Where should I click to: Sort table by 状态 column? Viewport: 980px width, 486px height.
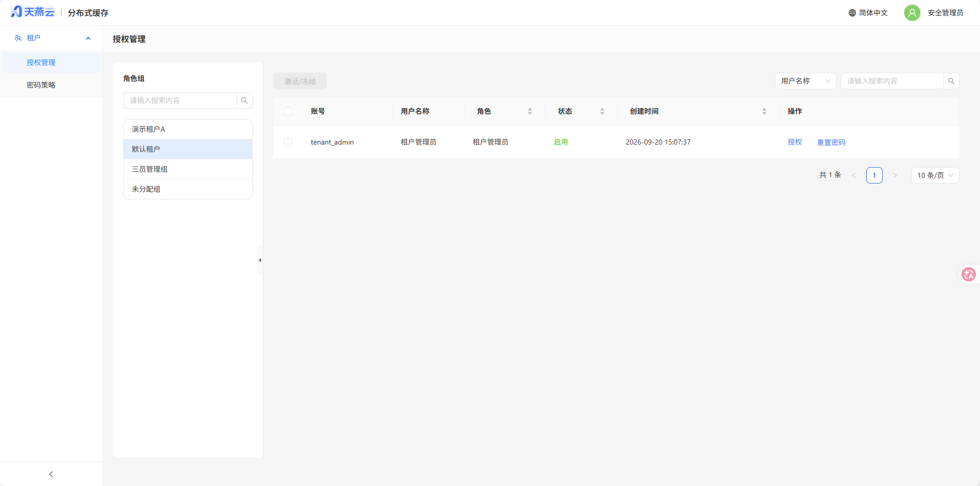pos(602,111)
